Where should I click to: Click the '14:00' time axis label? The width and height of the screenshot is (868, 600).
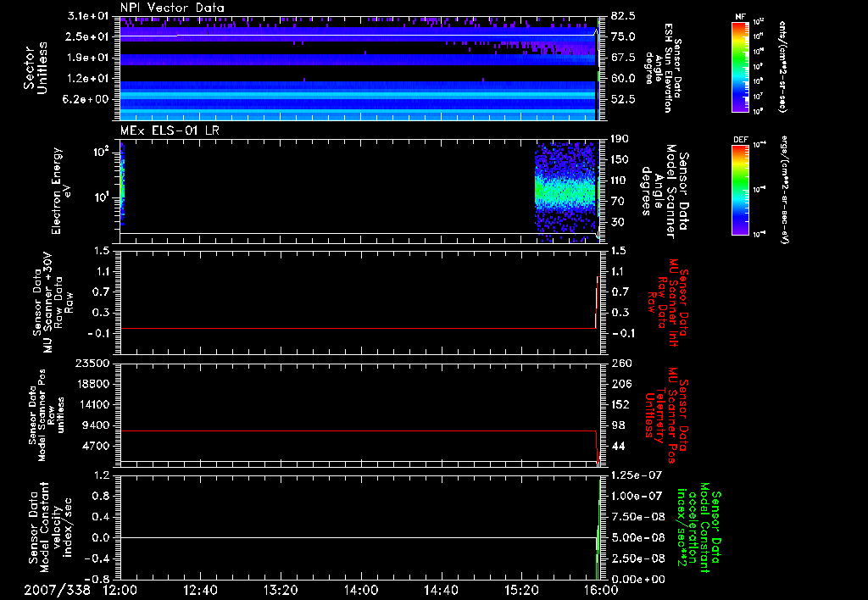pos(361,591)
